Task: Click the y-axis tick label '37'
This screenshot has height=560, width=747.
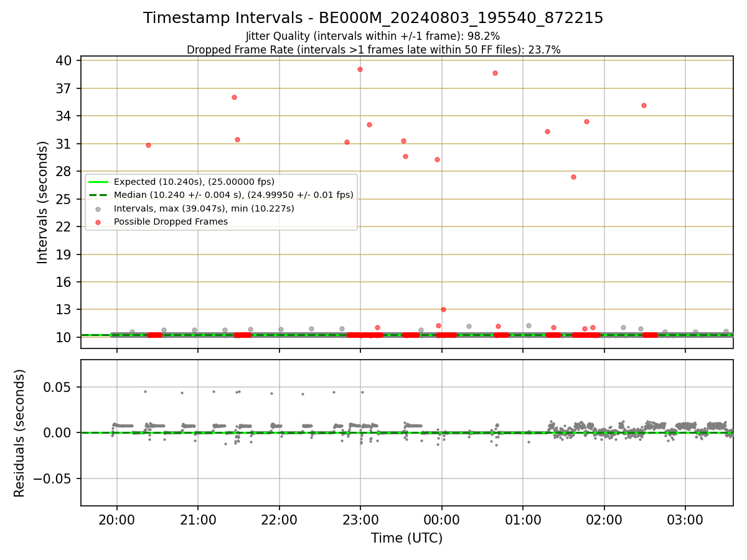Action: pos(64,88)
